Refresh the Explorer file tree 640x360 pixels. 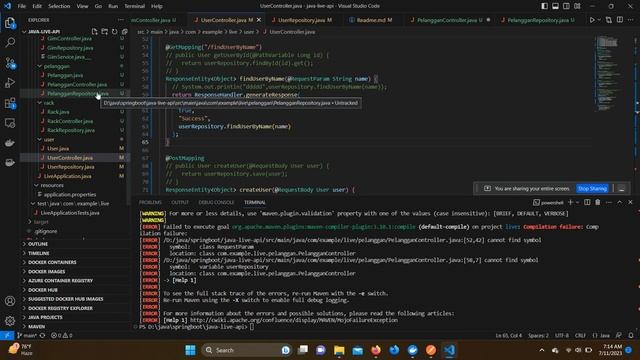[115, 31]
